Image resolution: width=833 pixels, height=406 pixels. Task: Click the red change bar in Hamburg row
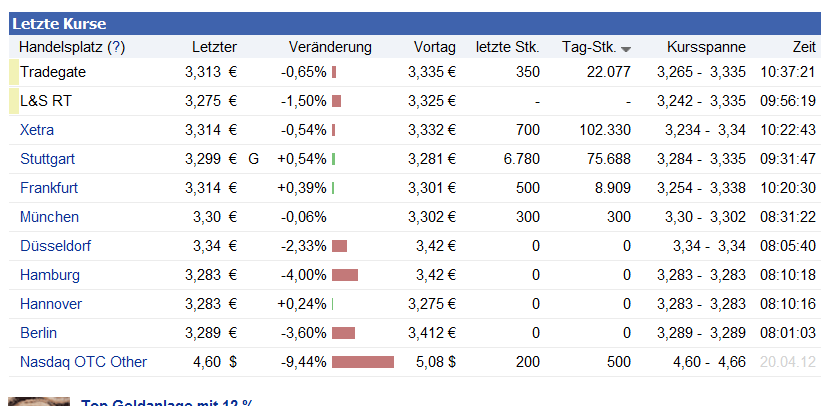point(344,275)
